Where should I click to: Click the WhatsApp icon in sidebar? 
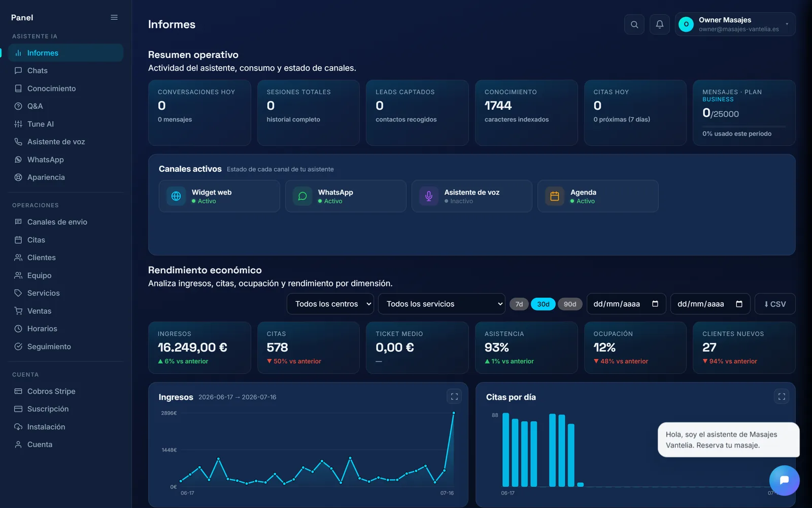pos(18,160)
